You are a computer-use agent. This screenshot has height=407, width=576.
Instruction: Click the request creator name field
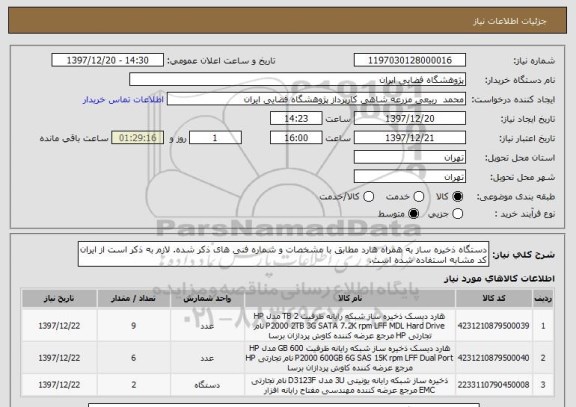(x=316, y=99)
